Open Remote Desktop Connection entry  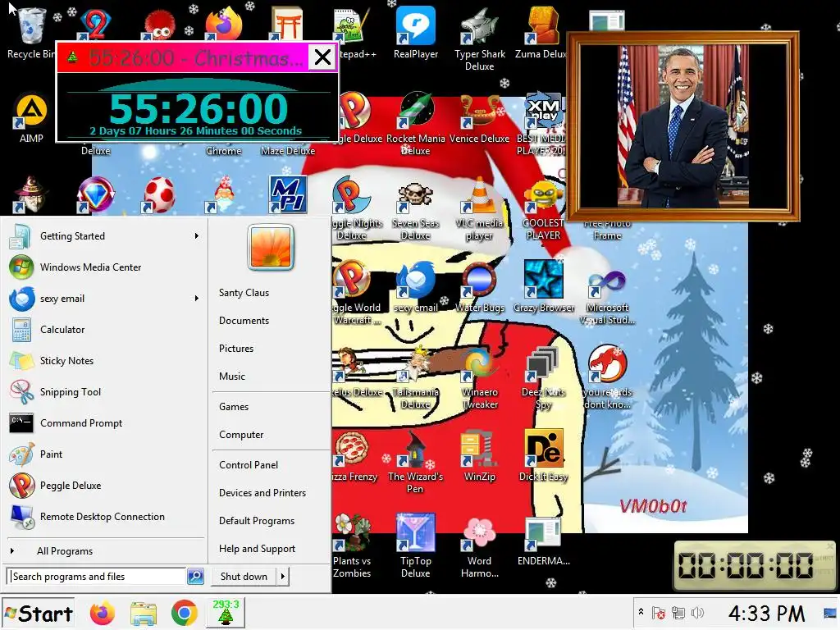point(104,517)
